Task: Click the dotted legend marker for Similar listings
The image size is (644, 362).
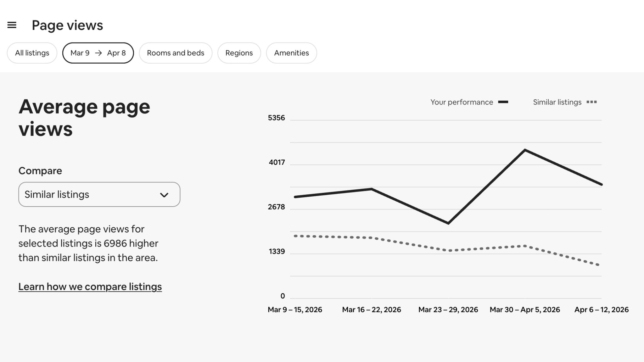Action: tap(592, 102)
